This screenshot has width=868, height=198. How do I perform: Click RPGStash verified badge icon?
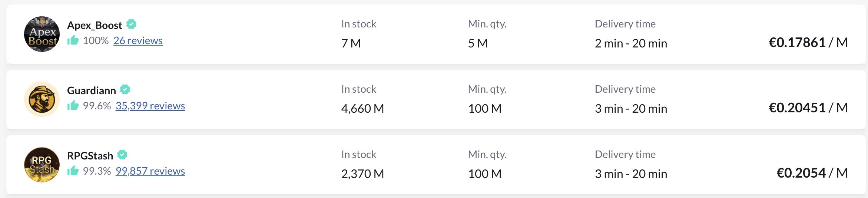(122, 155)
